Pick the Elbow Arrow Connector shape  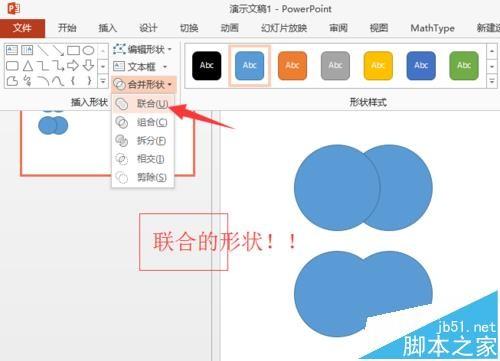pyautogui.click(x=58, y=66)
